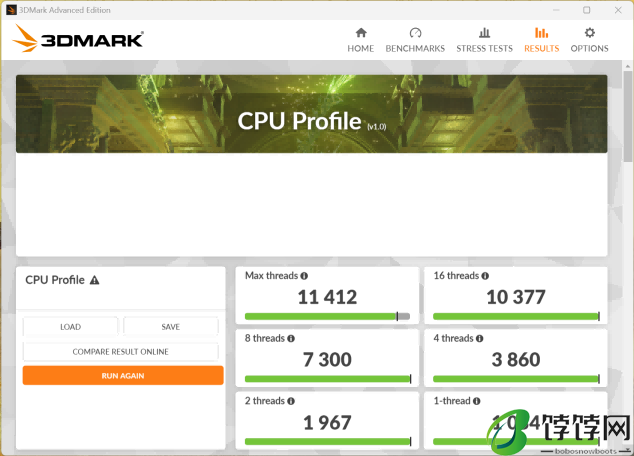Click the CPU Profile panel heading

[55, 280]
